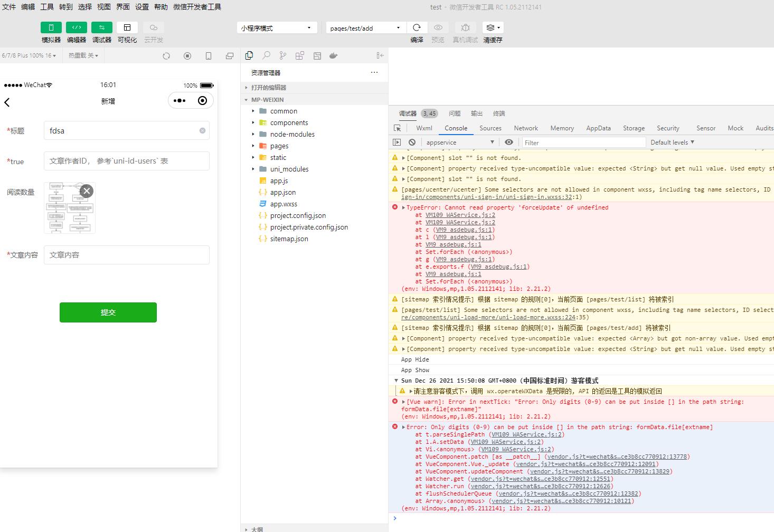Expand the pages folder in the file tree

[279, 146]
